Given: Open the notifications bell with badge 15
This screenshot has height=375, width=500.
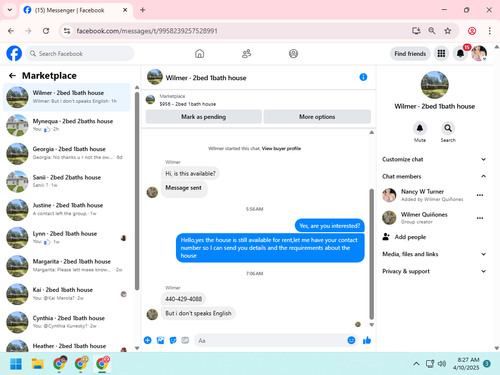Looking at the screenshot, I should click(x=460, y=53).
